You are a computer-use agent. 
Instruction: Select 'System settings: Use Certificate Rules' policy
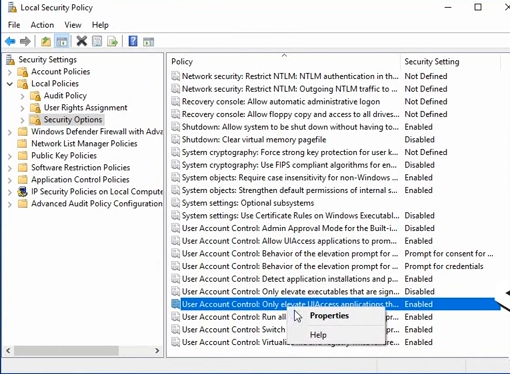click(290, 216)
